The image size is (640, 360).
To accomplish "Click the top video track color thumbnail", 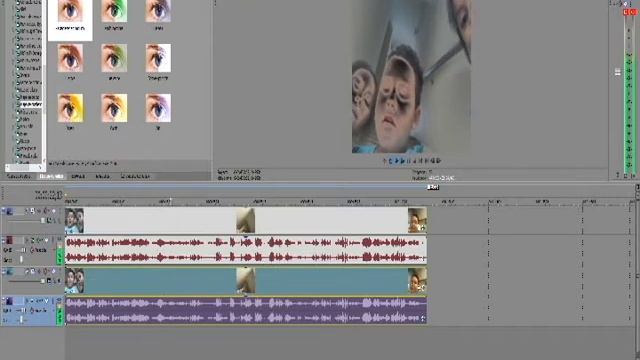I will coord(10,211).
